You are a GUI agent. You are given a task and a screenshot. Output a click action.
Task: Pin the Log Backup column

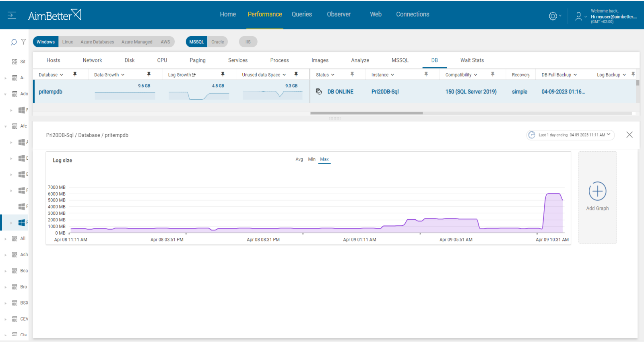point(633,74)
